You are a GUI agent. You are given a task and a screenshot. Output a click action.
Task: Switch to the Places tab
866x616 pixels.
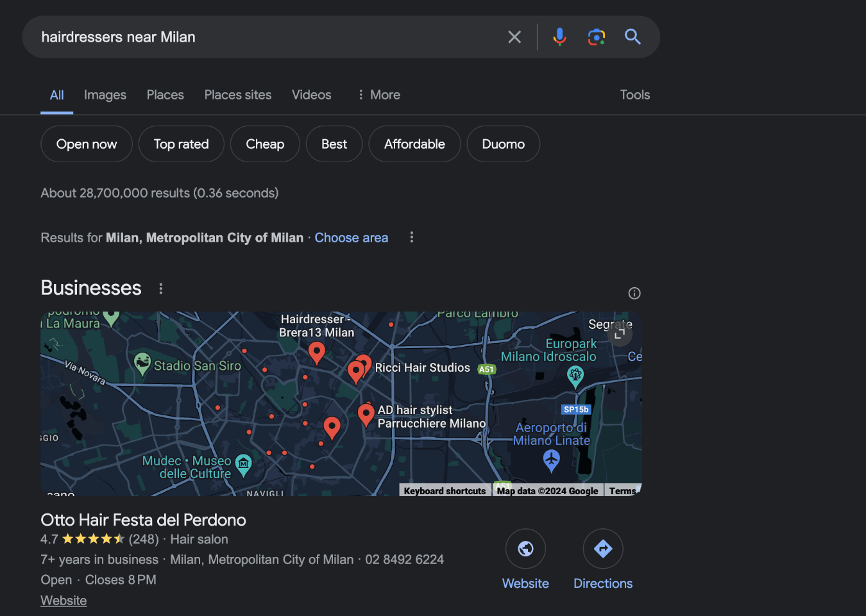tap(165, 94)
